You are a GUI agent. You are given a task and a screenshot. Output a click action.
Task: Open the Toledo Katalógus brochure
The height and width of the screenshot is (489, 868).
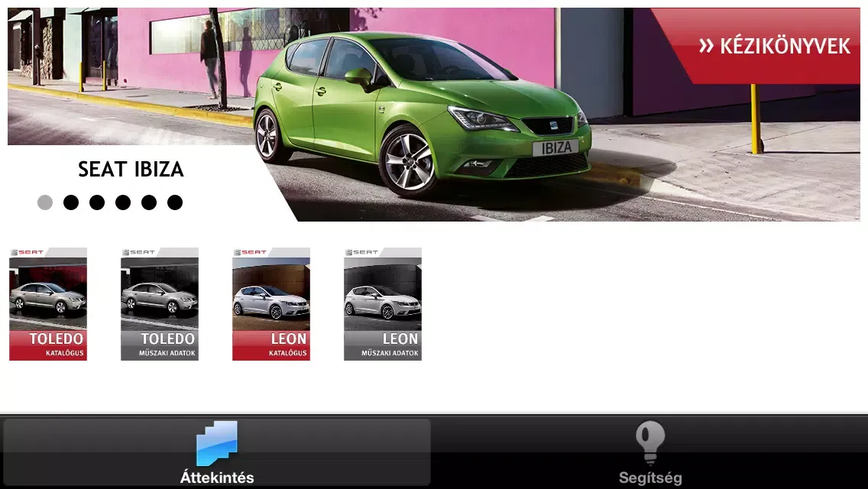(48, 304)
